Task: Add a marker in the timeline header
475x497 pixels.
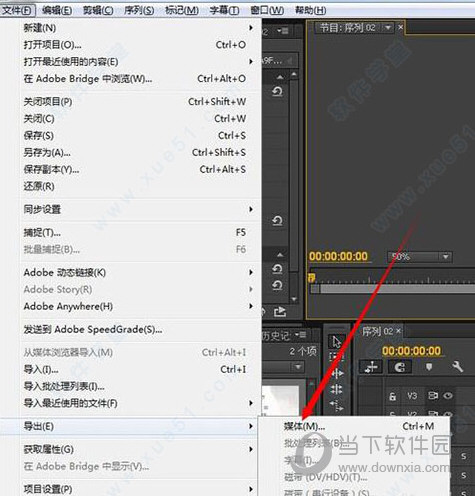Action: tap(429, 367)
